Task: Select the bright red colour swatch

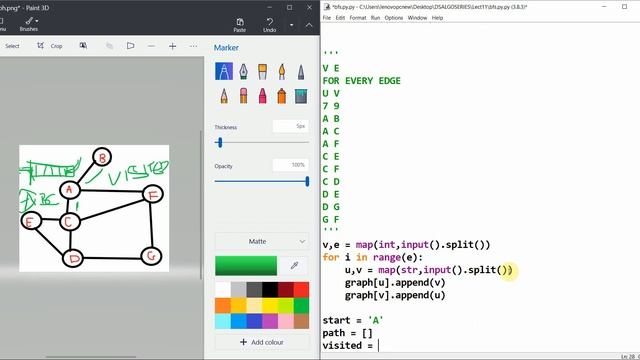Action: [x=301, y=290]
